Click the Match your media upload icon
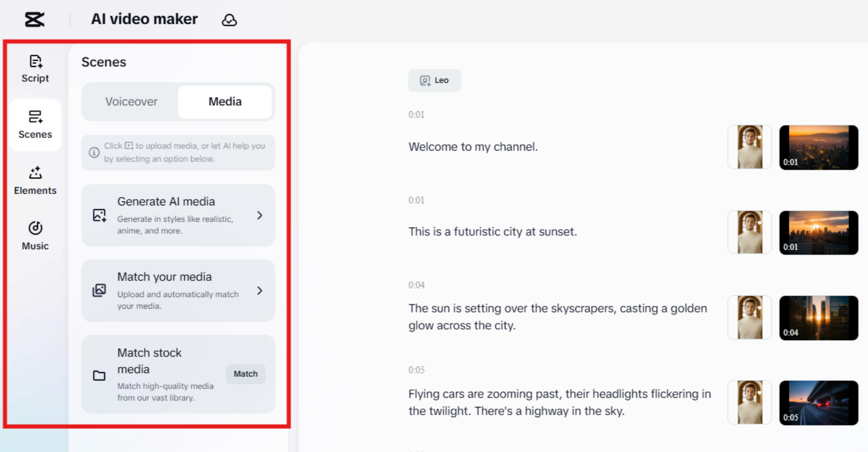868x452 pixels. click(x=99, y=290)
